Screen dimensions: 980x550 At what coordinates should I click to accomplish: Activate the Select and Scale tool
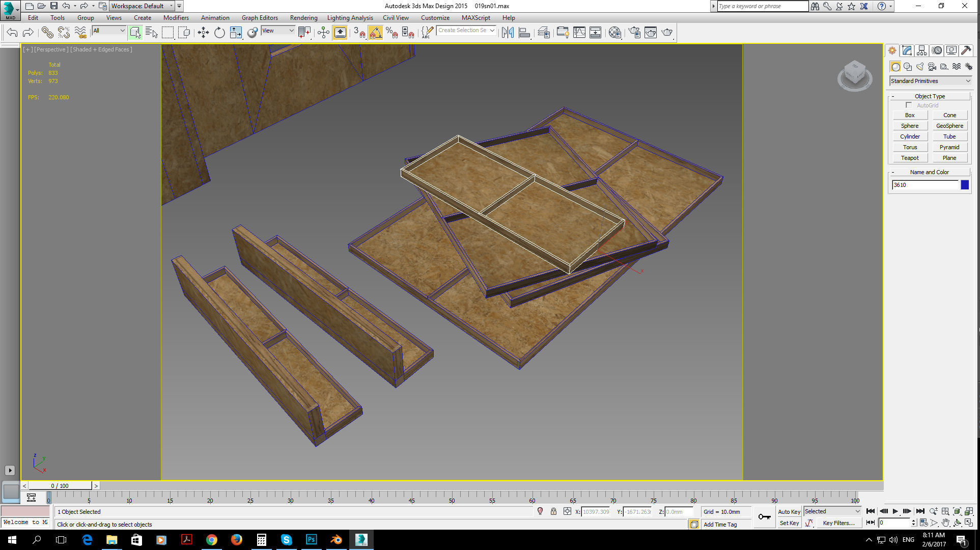point(236,33)
